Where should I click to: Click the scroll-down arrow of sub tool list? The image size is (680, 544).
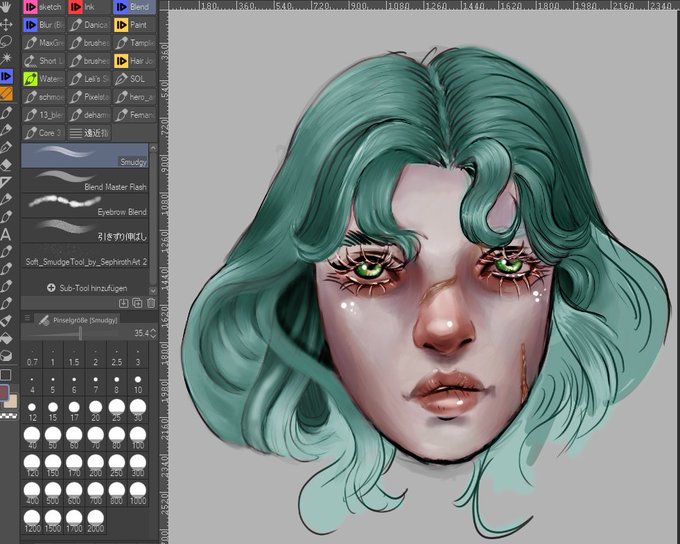click(153, 290)
